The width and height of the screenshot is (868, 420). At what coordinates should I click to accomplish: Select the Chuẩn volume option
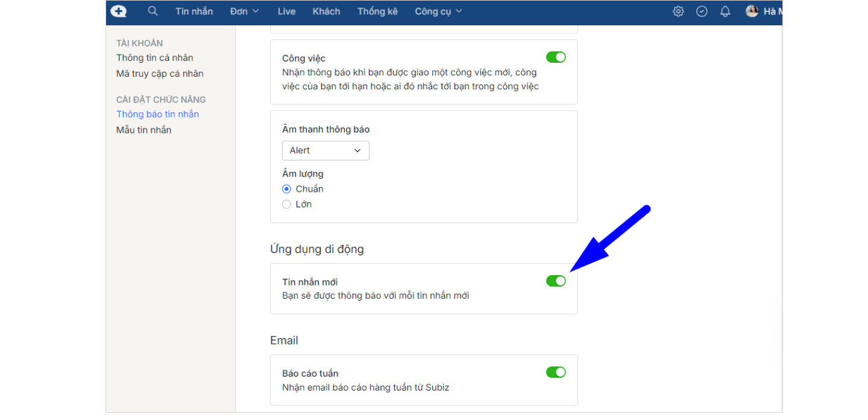click(x=287, y=189)
